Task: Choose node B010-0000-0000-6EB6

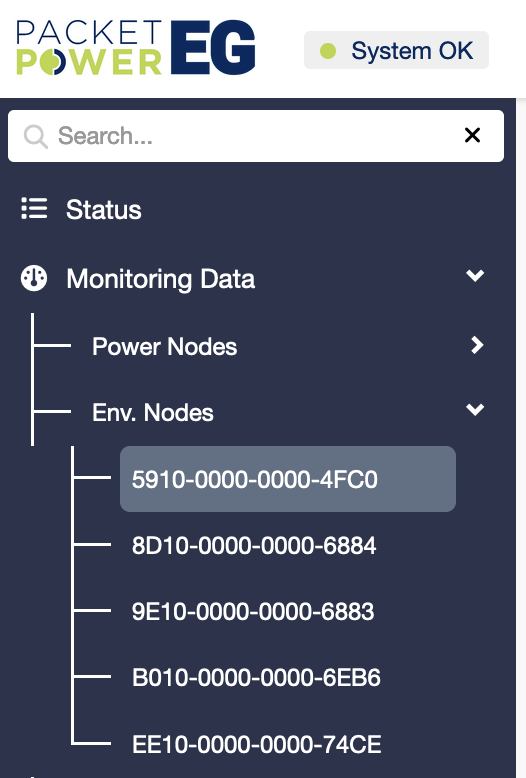Action: 256,677
